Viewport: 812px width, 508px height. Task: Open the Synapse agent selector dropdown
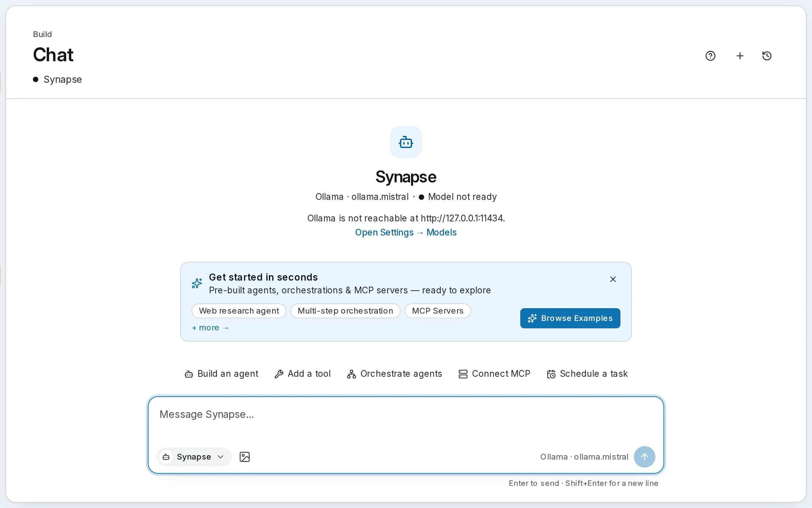pos(194,457)
